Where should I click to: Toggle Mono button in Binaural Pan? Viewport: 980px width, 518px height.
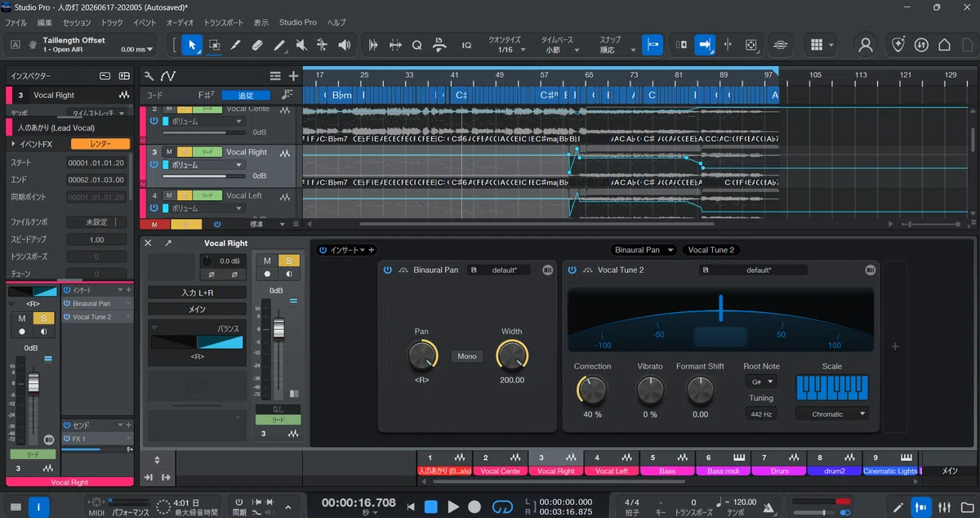(467, 356)
